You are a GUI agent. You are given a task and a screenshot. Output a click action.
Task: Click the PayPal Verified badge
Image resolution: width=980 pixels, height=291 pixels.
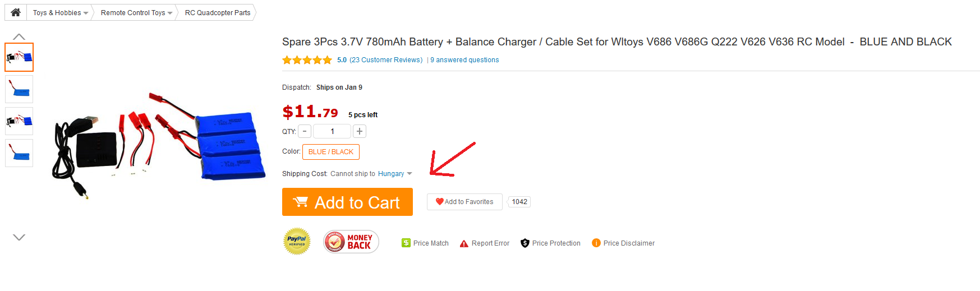[x=297, y=242]
